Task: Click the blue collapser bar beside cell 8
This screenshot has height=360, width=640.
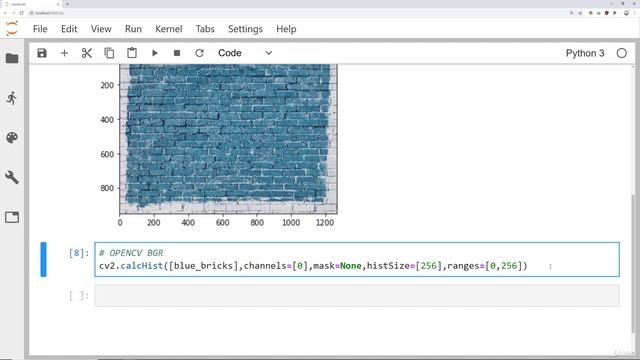Action: 43,260
